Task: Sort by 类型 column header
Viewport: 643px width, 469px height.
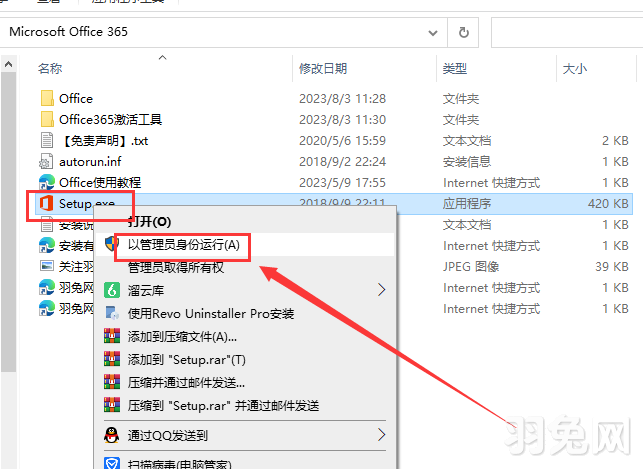Action: (455, 68)
